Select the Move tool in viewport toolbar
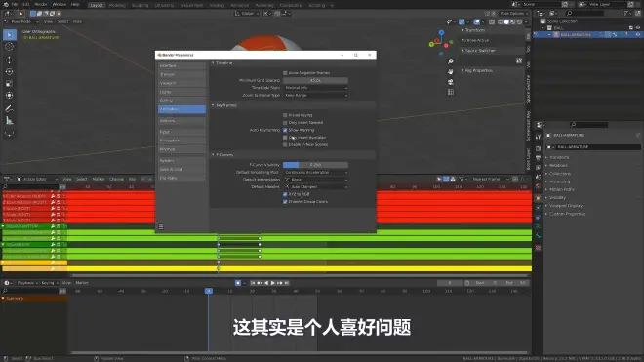The height and width of the screenshot is (362, 644). point(9,60)
